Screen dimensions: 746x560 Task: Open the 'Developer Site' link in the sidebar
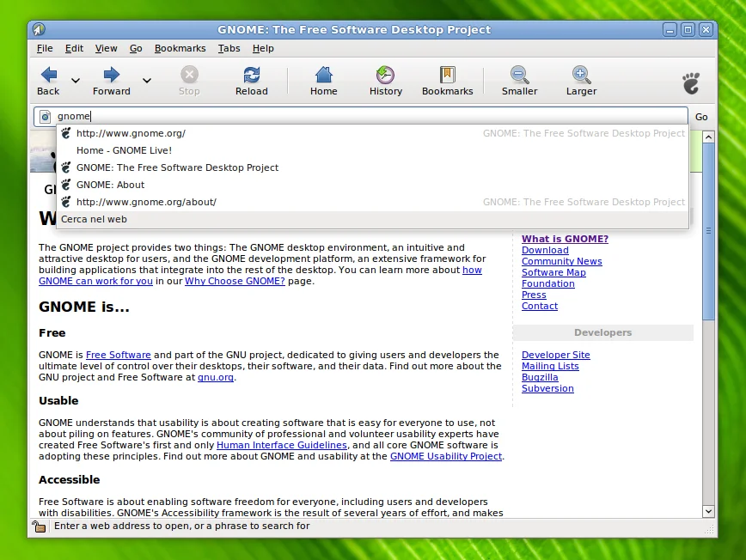point(555,355)
